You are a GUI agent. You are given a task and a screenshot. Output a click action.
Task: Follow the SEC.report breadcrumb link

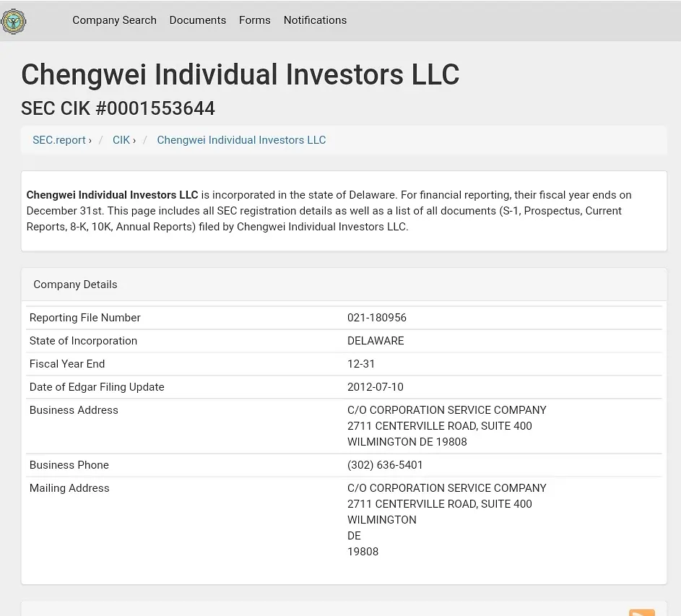(59, 140)
